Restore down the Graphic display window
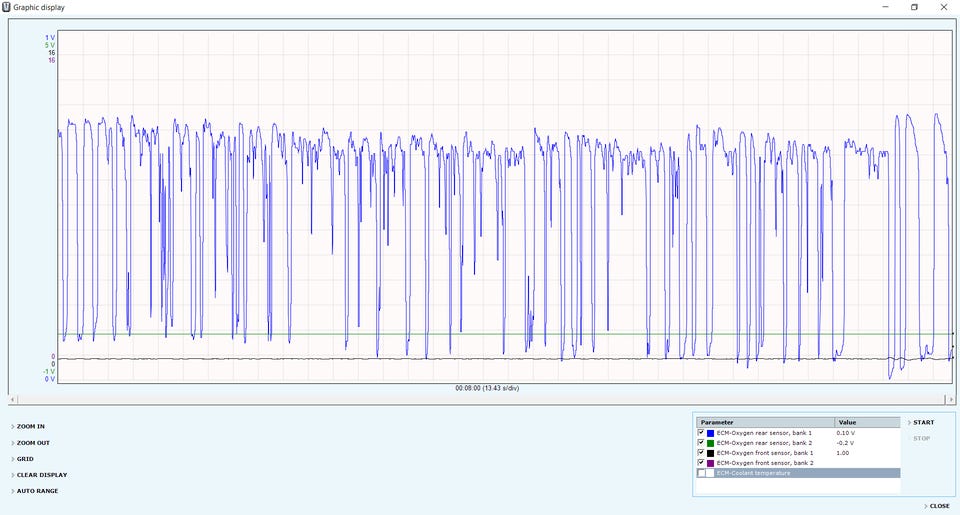 [x=914, y=7]
